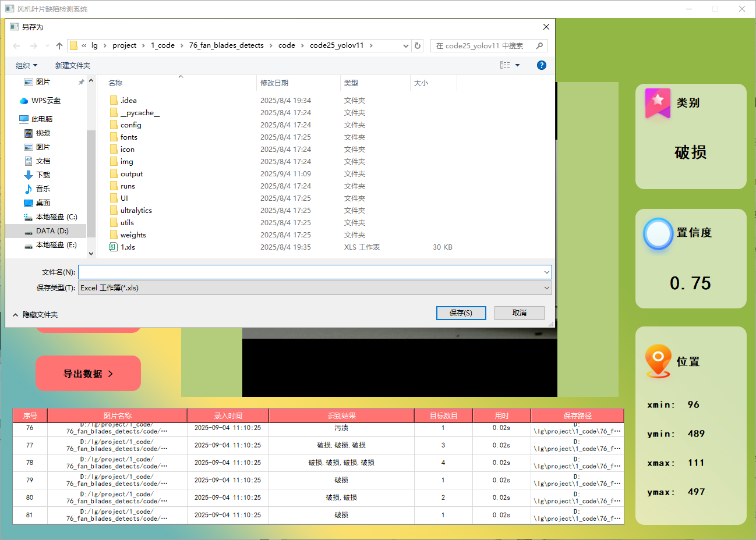This screenshot has height=540, width=756.
Task: Click the 取消 button
Action: coord(520,312)
